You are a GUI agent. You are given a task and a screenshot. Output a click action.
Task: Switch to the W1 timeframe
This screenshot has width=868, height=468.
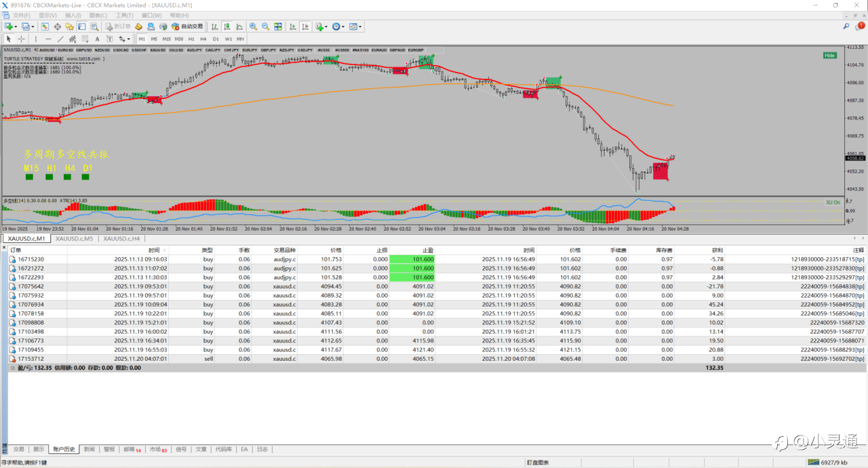click(x=228, y=39)
